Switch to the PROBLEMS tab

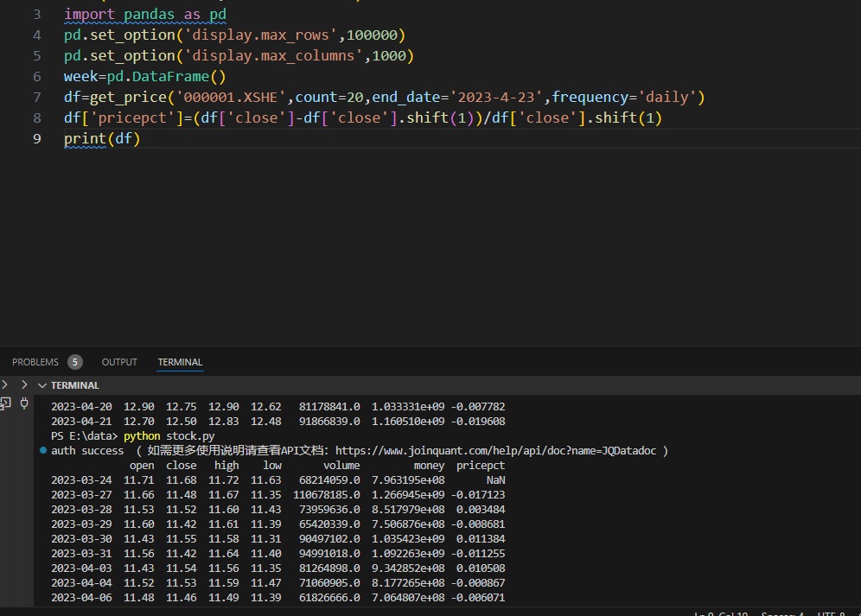pyautogui.click(x=35, y=362)
